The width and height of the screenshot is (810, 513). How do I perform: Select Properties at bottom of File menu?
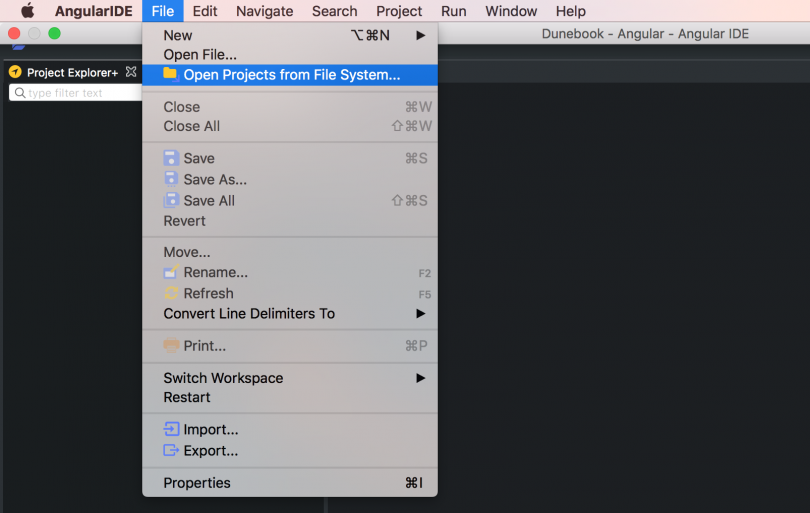197,483
